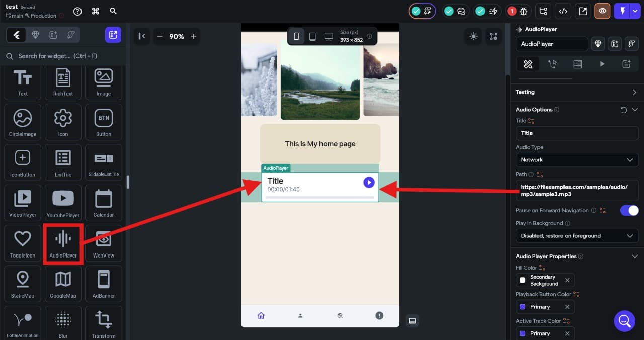Select the AudioPlayer widget in the palette
644x340 pixels.
pos(63,243)
